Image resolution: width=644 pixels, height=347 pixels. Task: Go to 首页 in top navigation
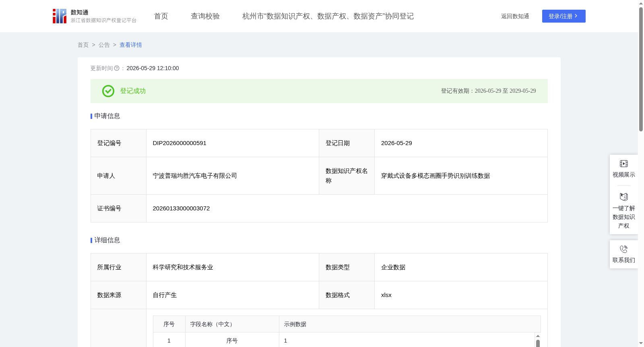click(x=161, y=16)
